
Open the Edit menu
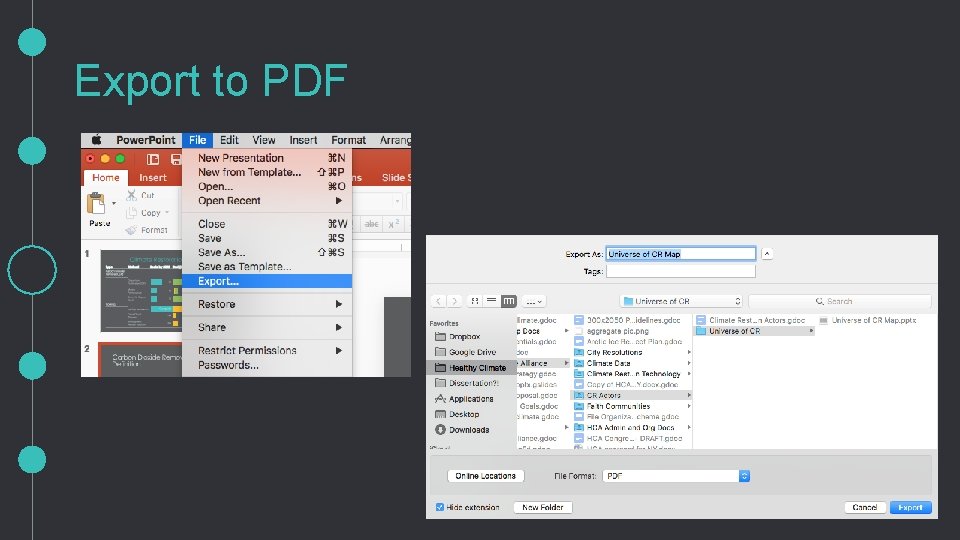(229, 140)
